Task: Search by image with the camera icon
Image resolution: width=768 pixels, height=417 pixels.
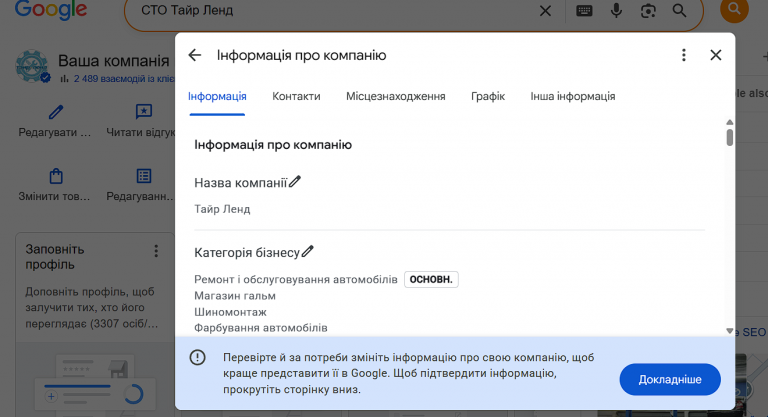Action: [648, 11]
